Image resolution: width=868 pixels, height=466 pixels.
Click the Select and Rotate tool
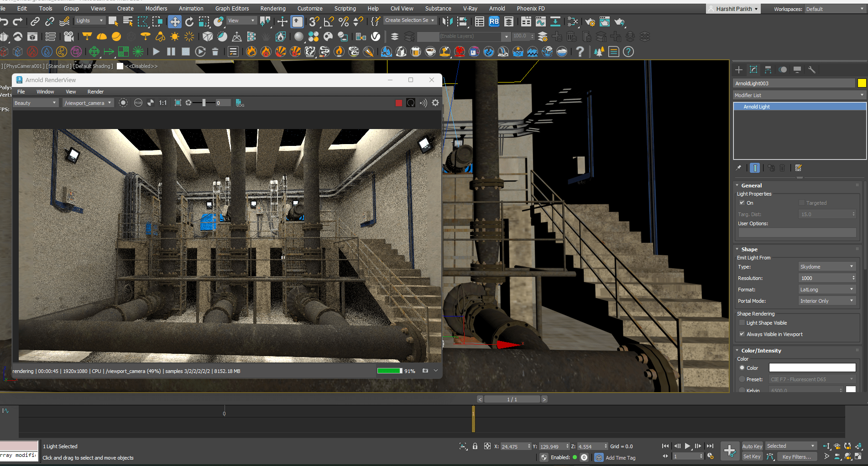[x=189, y=21]
